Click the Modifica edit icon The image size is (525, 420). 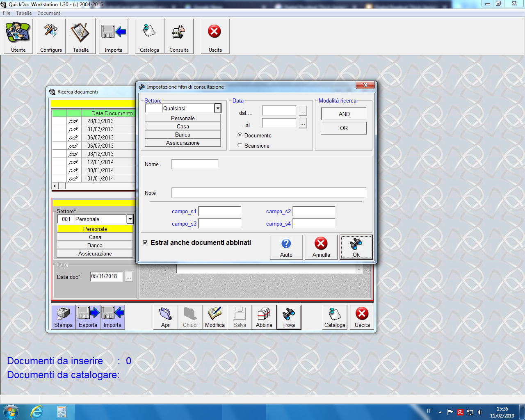(x=215, y=317)
